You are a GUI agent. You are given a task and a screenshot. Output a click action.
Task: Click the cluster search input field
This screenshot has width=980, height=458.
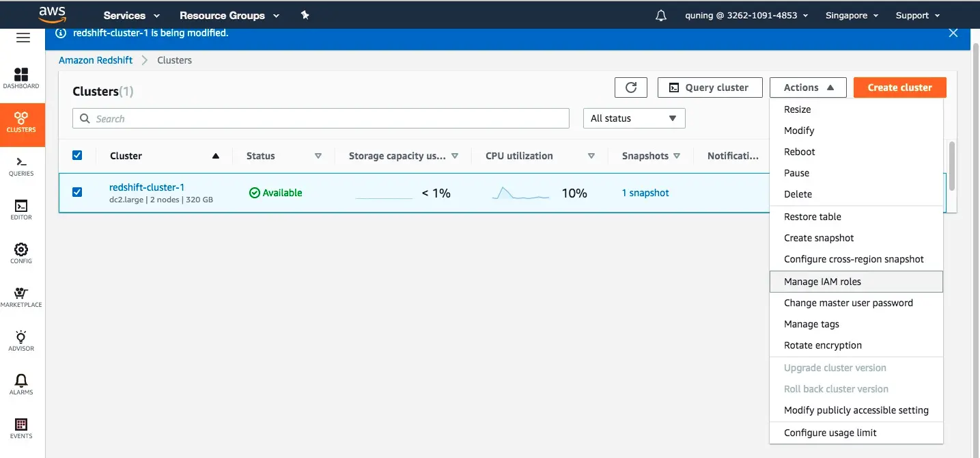click(x=321, y=118)
